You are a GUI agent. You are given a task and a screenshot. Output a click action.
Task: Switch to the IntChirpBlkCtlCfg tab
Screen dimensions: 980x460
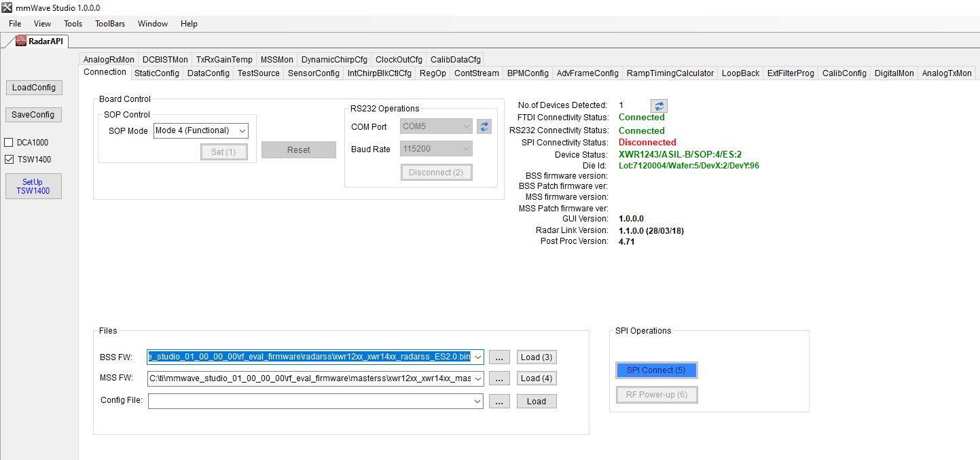coord(380,73)
